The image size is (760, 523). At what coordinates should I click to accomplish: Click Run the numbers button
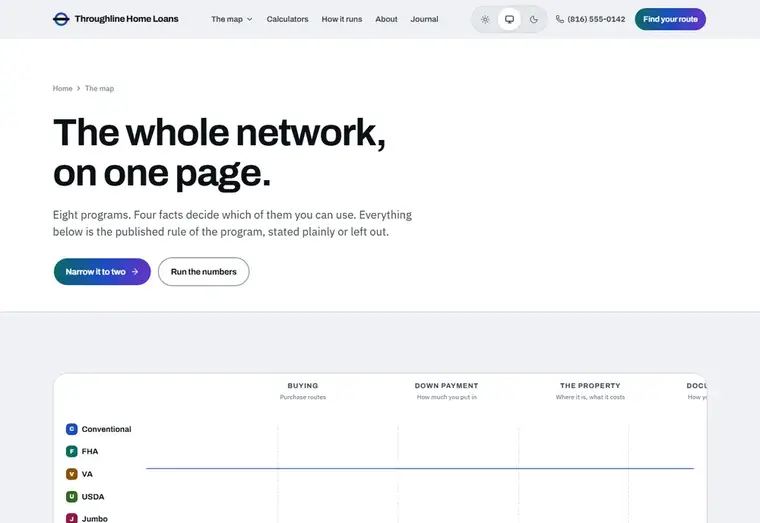(204, 271)
